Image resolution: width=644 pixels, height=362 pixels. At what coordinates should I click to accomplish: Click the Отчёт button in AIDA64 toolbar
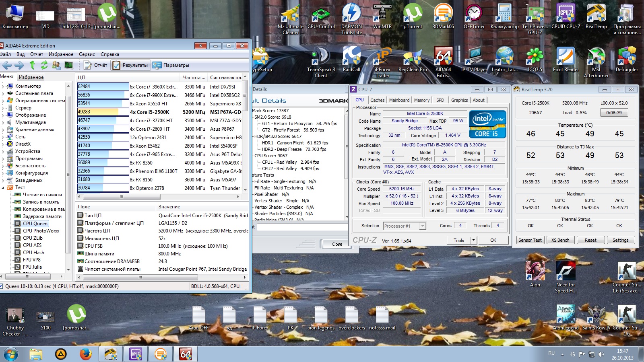[x=96, y=65]
